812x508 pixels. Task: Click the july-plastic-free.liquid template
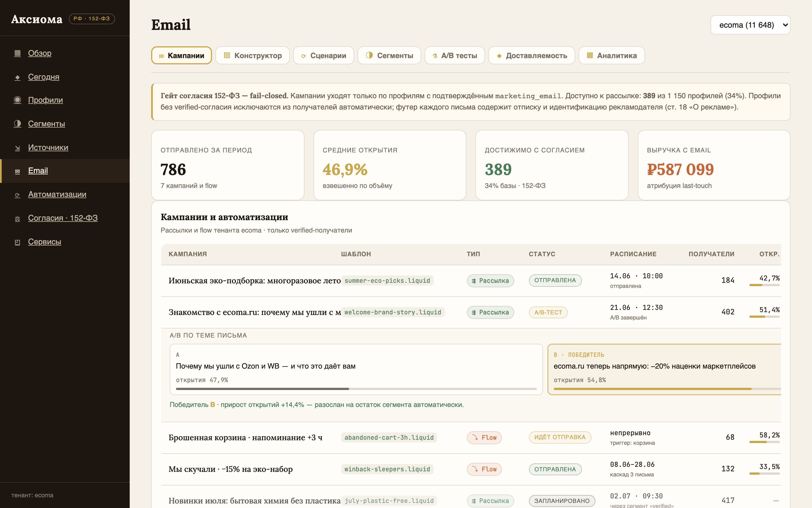pos(389,501)
